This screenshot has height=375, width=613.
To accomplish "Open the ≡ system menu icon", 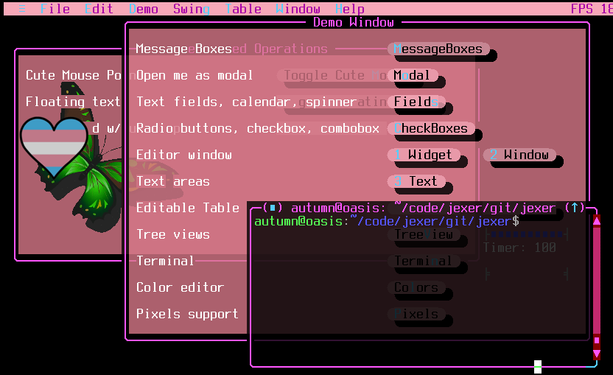I will (x=22, y=9).
